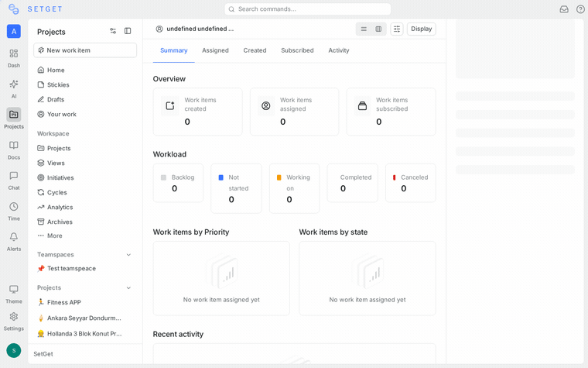Open the AI assistant in left rail
The height and width of the screenshot is (368, 588).
(x=13, y=89)
